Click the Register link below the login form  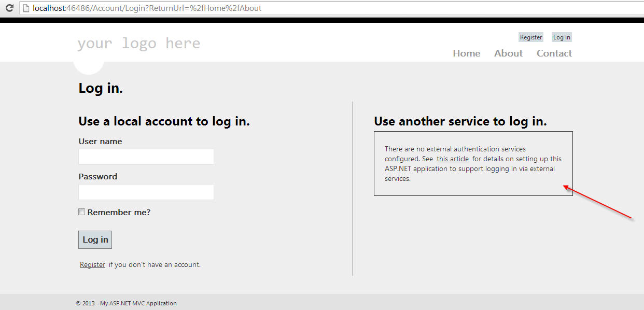(x=92, y=265)
